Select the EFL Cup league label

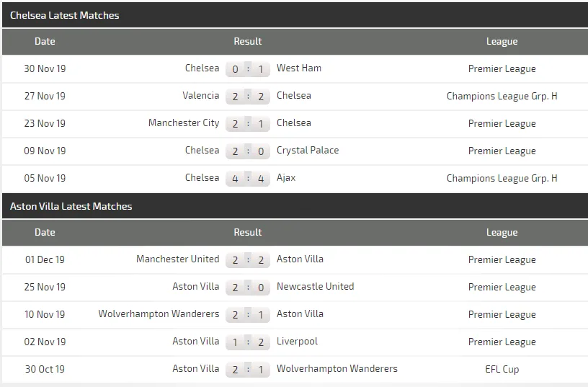pyautogui.click(x=502, y=369)
